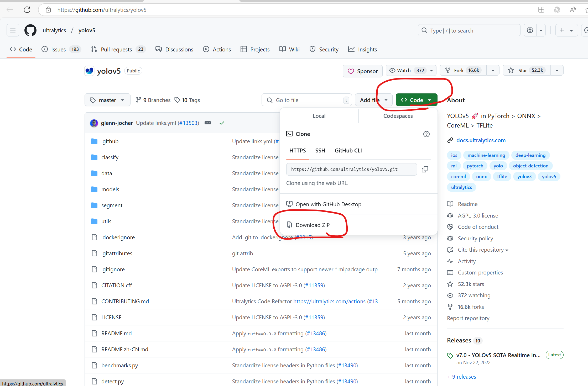
Task: Click the GitHub Octocat logo
Action: [x=30, y=30]
